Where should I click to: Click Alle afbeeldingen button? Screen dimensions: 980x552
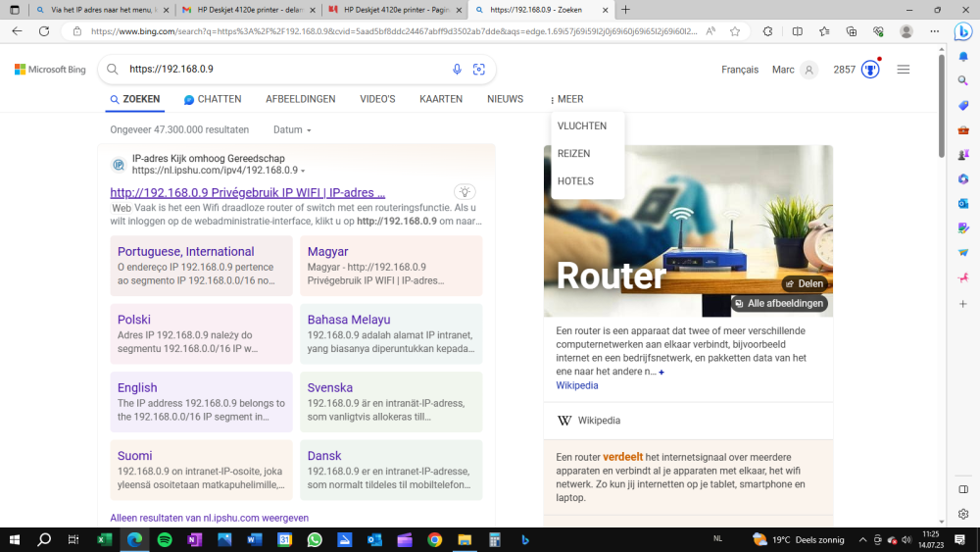[779, 303]
